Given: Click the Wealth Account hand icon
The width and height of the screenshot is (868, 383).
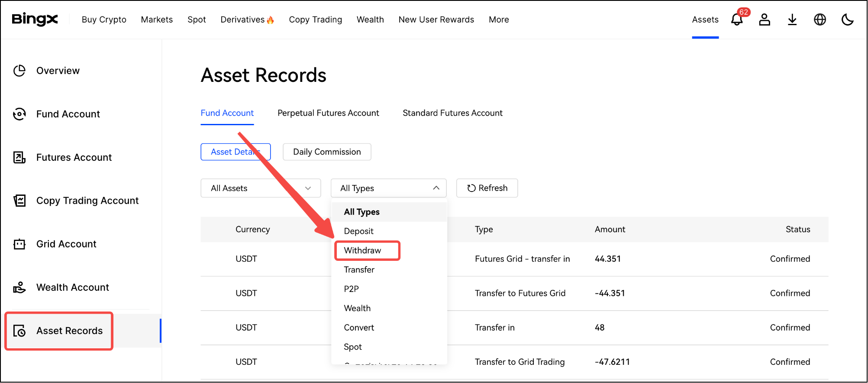Looking at the screenshot, I should point(19,287).
